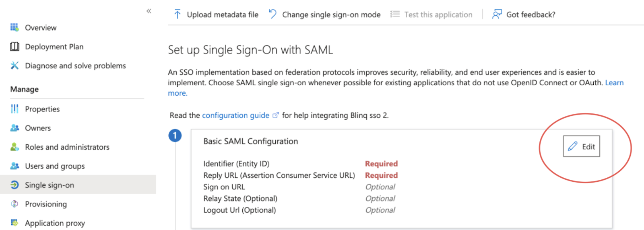Image resolution: width=644 pixels, height=230 pixels.
Task: Click the Deployment Plan book icon
Action: 14,47
